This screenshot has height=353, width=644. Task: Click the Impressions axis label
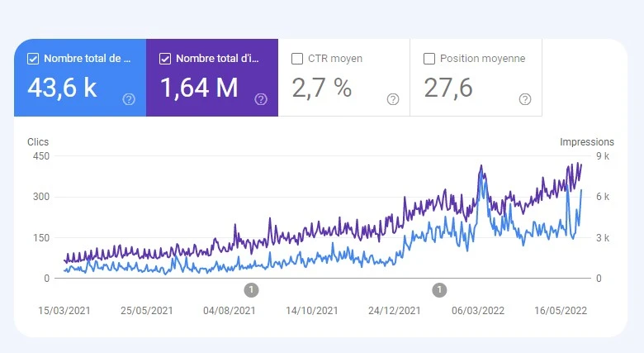[x=587, y=142]
